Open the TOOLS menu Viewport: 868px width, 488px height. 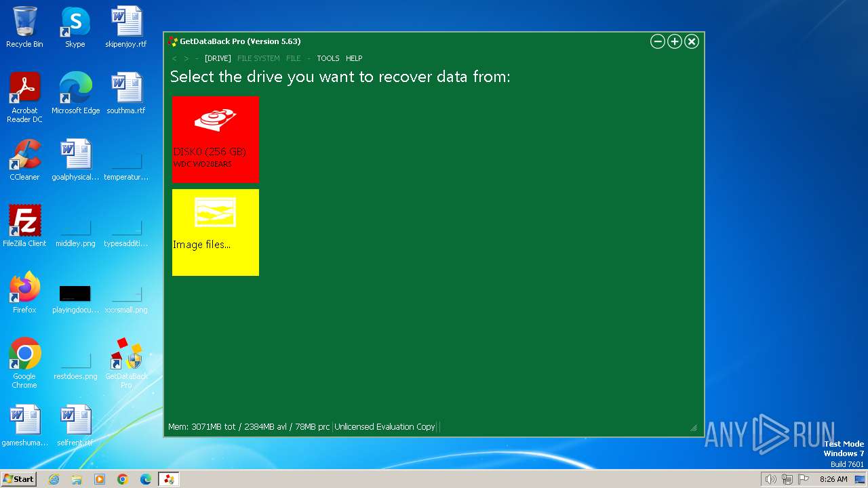[x=328, y=58]
